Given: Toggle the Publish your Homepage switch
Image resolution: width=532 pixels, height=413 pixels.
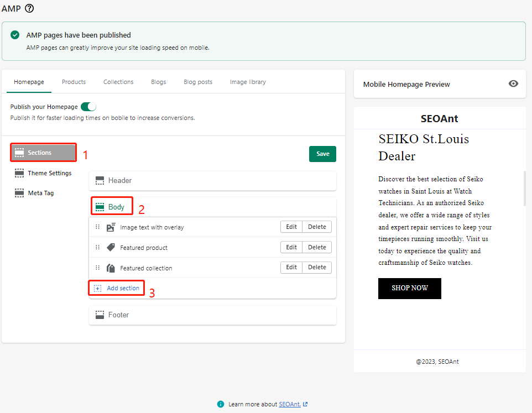Looking at the screenshot, I should click(88, 107).
